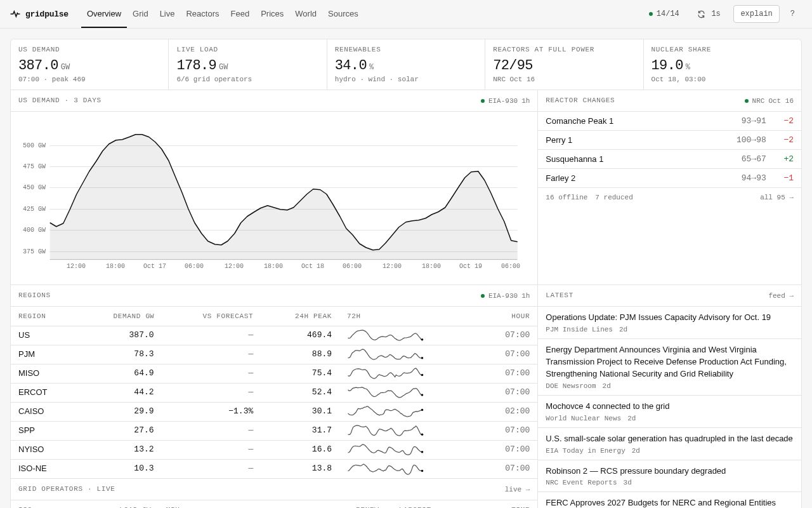
Task: Select the PJM region row
Action: coord(274,354)
